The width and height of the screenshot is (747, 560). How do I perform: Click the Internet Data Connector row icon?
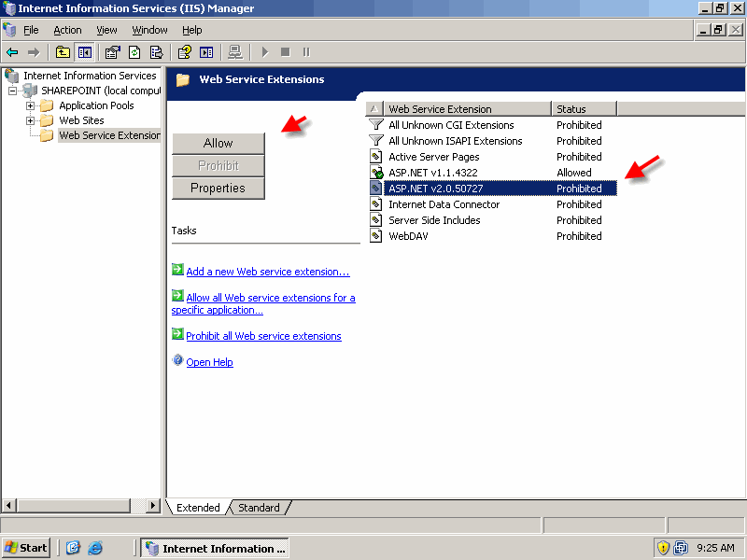(376, 204)
